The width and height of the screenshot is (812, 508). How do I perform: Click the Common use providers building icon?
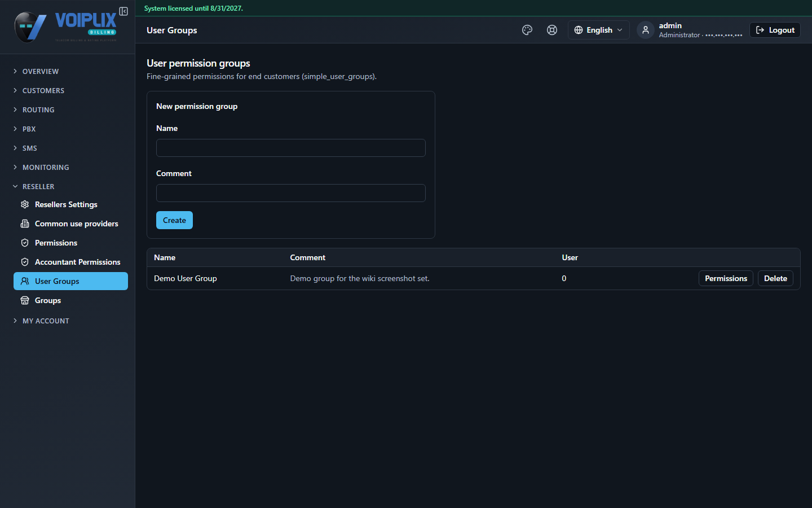25,224
